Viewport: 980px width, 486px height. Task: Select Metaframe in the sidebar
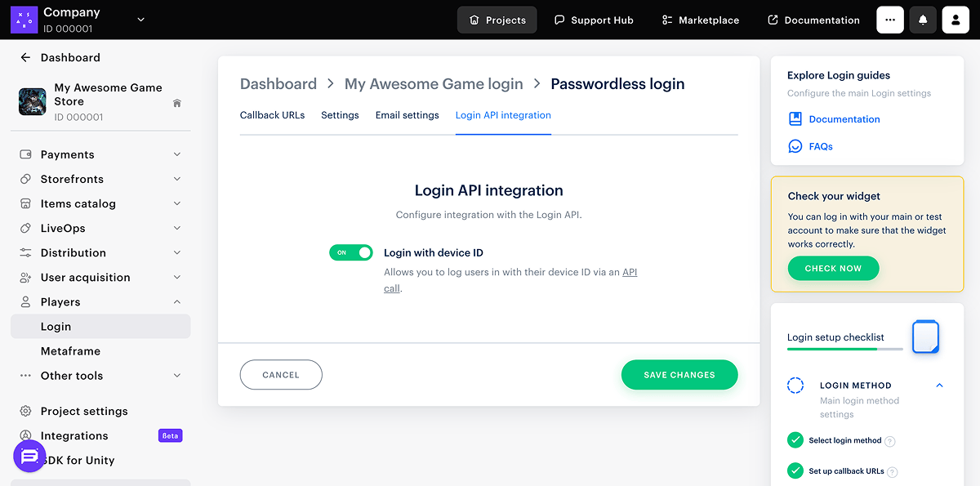pos(70,351)
